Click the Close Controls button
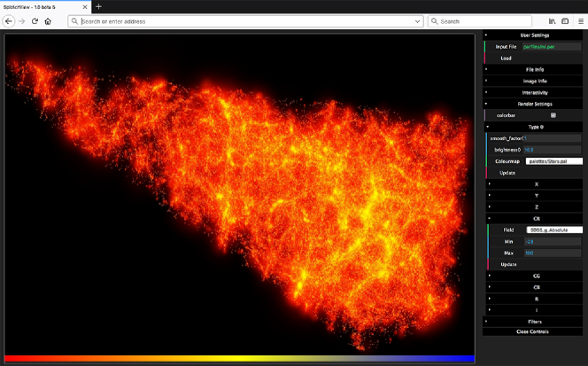588x366 pixels. coord(532,331)
